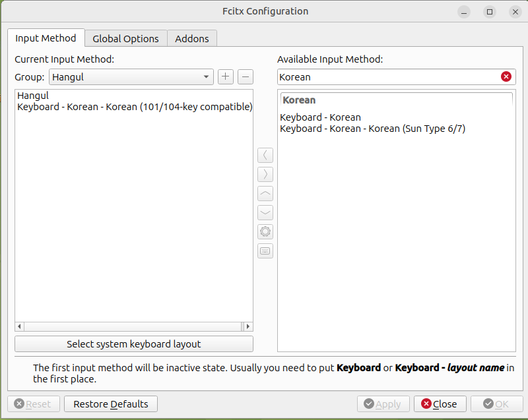This screenshot has height=420, width=528.
Task: Click the right arrow to remove input method
Action: pos(265,174)
